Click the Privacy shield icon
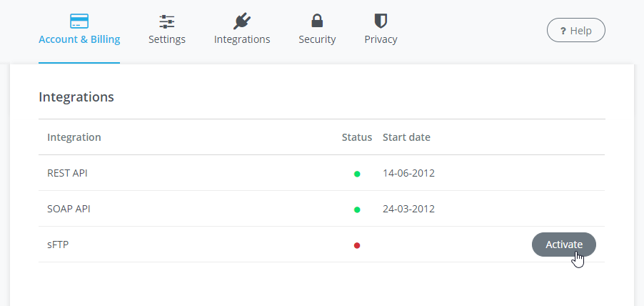This screenshot has width=644, height=306. [381, 21]
